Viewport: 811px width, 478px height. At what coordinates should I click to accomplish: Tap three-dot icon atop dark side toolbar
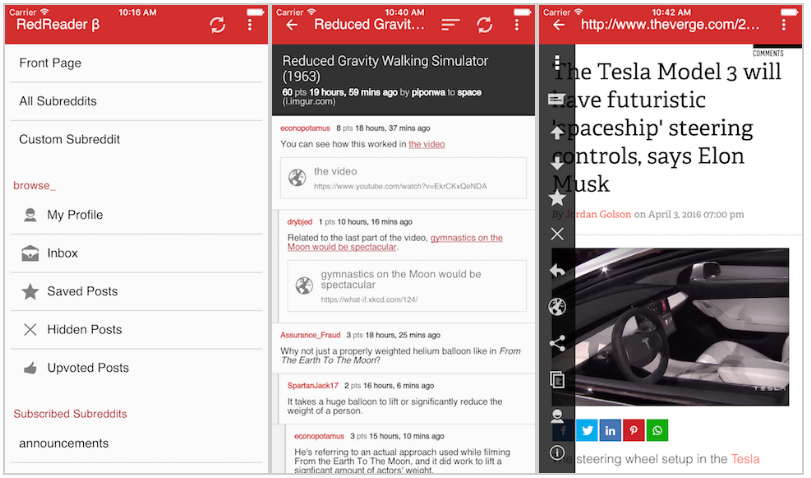pyautogui.click(x=557, y=62)
